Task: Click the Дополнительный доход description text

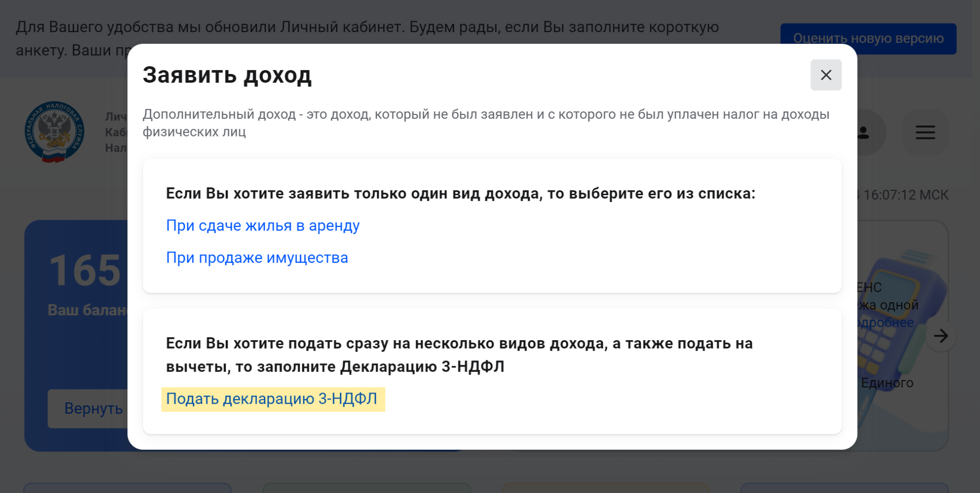Action: (486, 123)
